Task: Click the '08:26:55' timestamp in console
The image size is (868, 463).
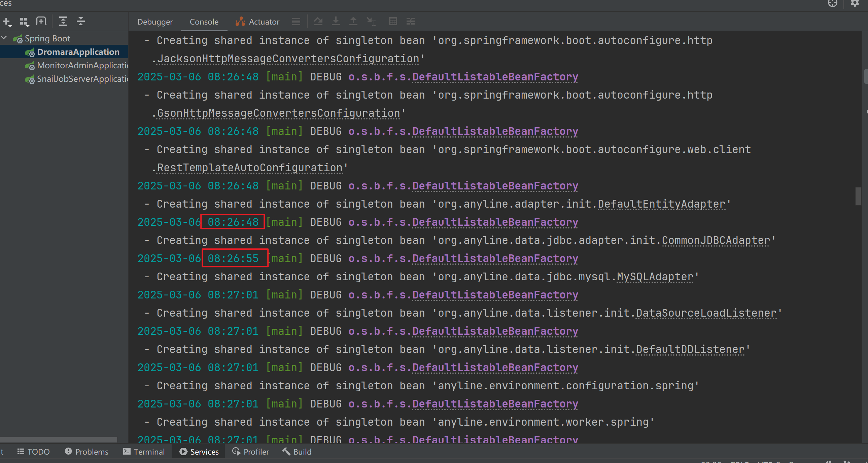Action: (x=233, y=259)
